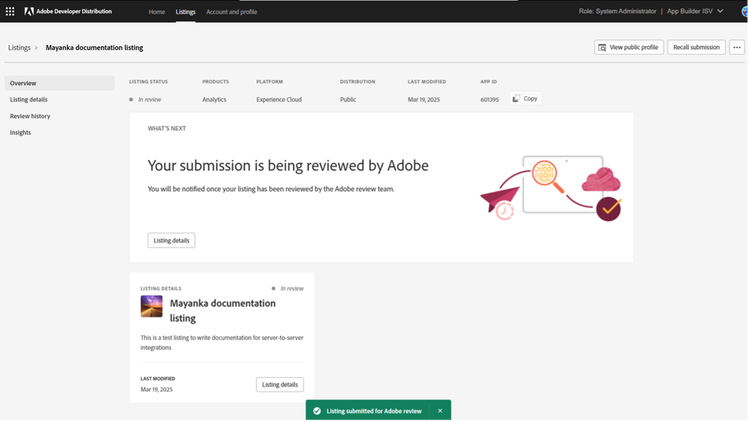The width and height of the screenshot is (750, 422).
Task: Click the View public profile button
Action: click(x=629, y=47)
